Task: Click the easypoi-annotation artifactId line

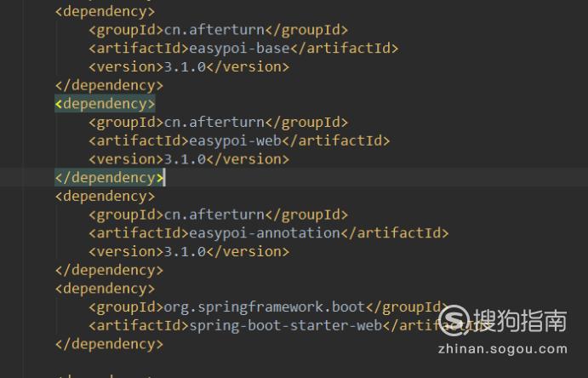Action: [x=269, y=233]
